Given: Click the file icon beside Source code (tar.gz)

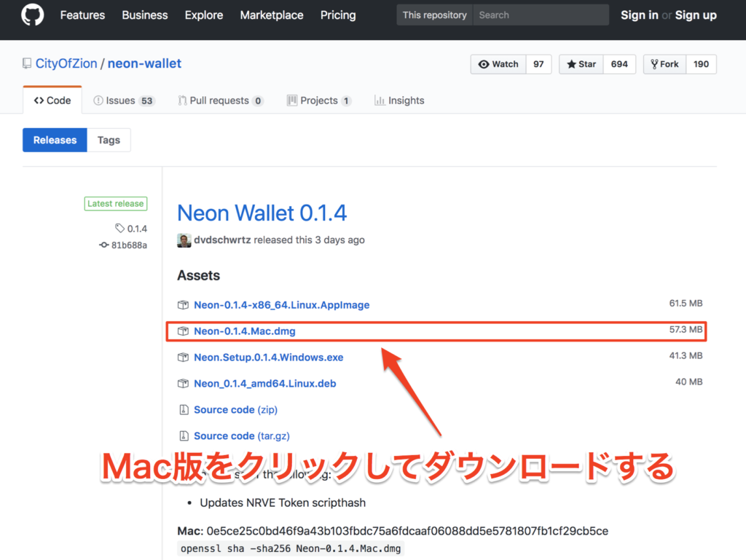Looking at the screenshot, I should click(x=184, y=435).
